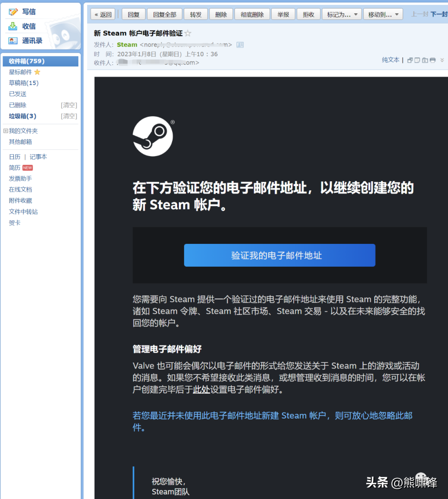Viewport: 448px width, 499px height.
Task: Click email subject 新 Steam 帐户电子邮件验证
Action: click(x=138, y=33)
